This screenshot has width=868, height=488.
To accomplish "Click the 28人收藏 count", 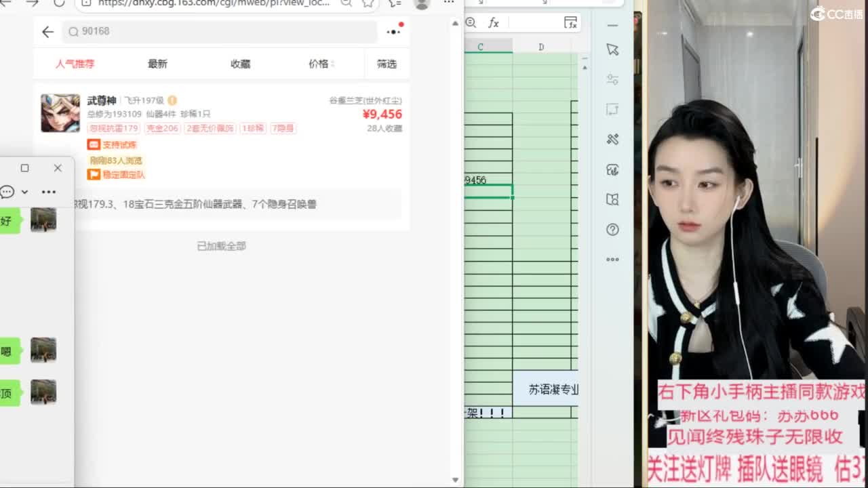I will (x=384, y=128).
